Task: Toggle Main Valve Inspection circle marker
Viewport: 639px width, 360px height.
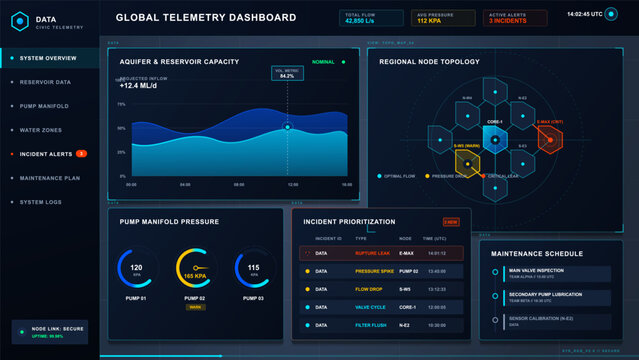Action: (x=495, y=272)
